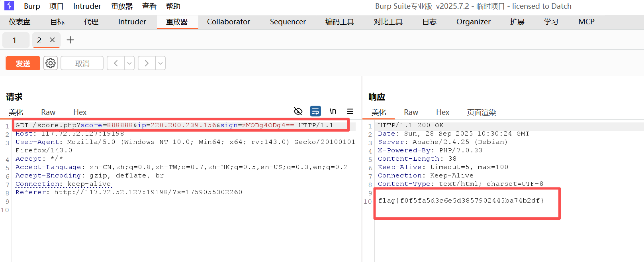The height and width of the screenshot is (262, 644).
Task: Toggle word wrap icon in request panel
Action: pyautogui.click(x=315, y=111)
